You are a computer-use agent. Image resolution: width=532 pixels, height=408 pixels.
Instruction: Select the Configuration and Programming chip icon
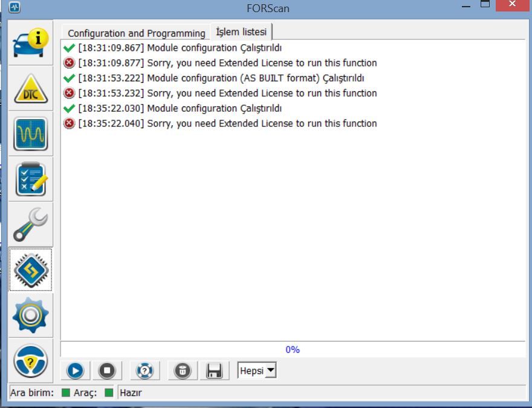click(x=31, y=270)
